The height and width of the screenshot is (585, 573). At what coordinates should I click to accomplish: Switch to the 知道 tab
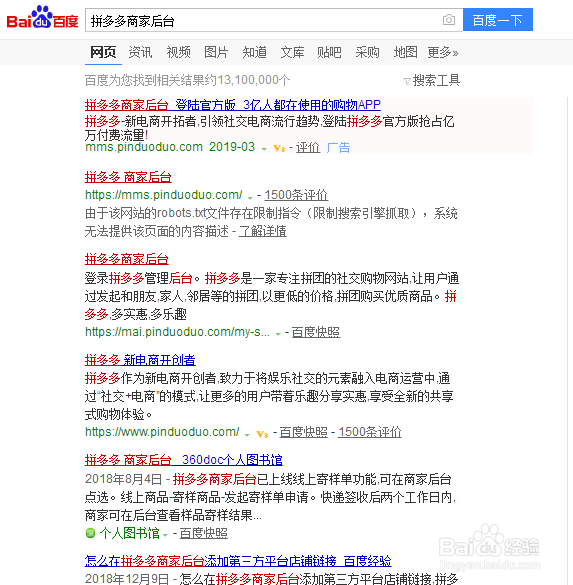(x=254, y=52)
